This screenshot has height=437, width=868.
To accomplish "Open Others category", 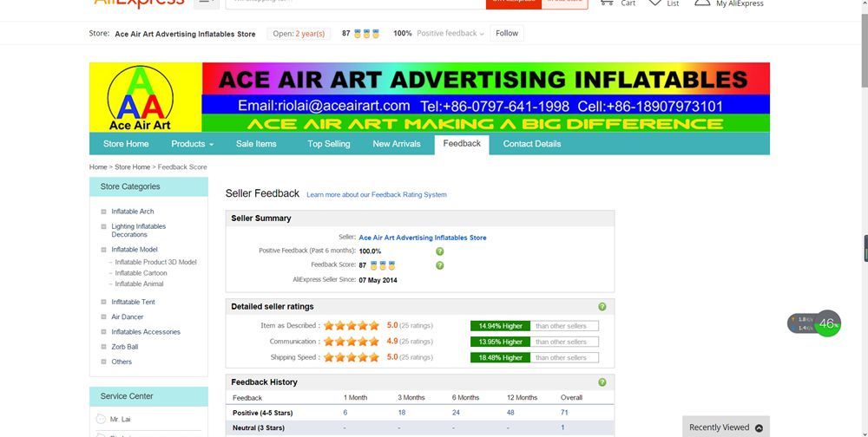I will pos(122,362).
